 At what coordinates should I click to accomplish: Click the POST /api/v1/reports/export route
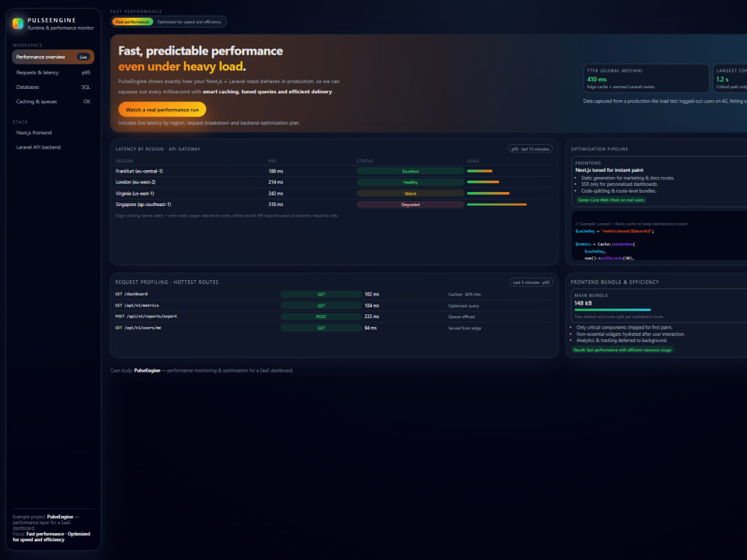coord(146,316)
